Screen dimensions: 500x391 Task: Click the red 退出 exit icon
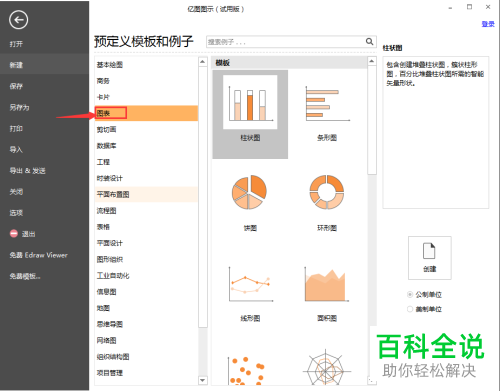14,234
